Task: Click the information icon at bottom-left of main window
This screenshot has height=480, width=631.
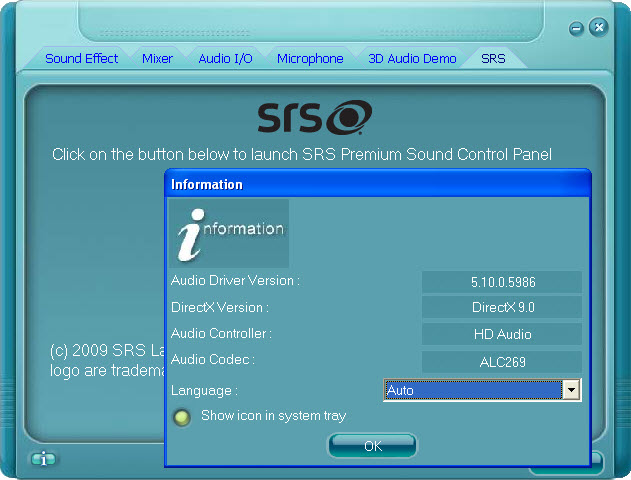Action: pos(43,459)
